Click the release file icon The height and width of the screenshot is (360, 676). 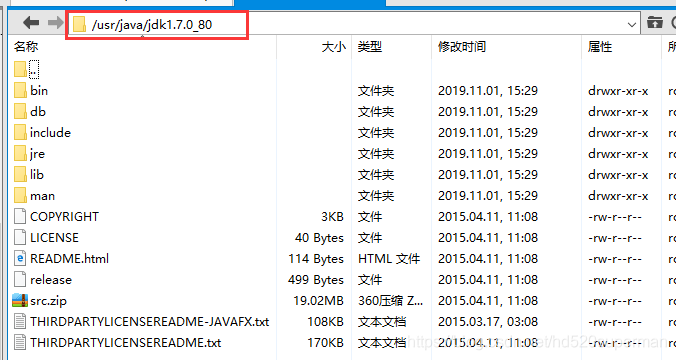pos(20,280)
